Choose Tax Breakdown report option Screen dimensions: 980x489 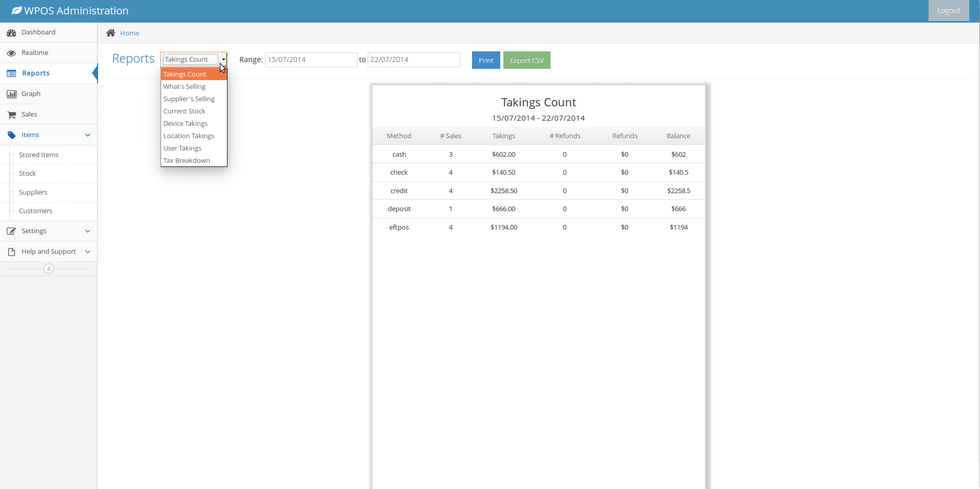pyautogui.click(x=186, y=161)
